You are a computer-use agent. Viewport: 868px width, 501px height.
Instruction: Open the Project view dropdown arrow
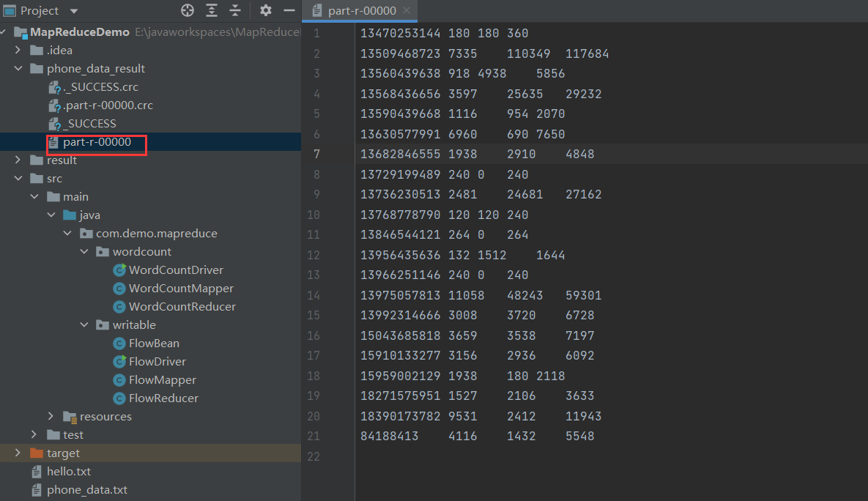click(74, 11)
